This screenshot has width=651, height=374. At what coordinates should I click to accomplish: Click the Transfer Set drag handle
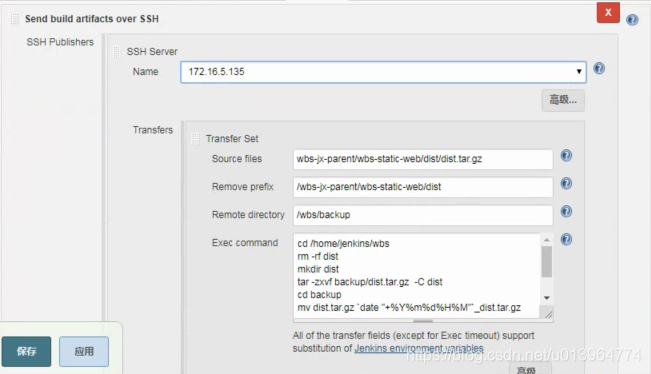(x=196, y=139)
